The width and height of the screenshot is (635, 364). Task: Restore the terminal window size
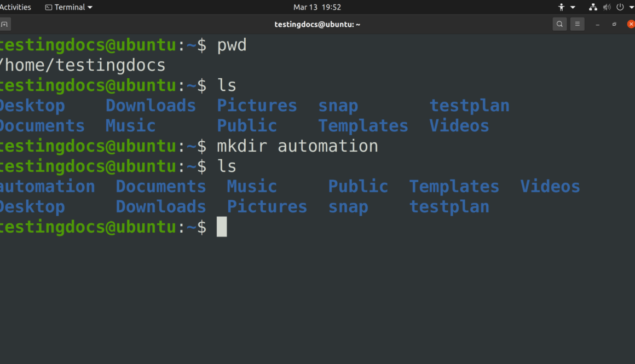pos(614,25)
